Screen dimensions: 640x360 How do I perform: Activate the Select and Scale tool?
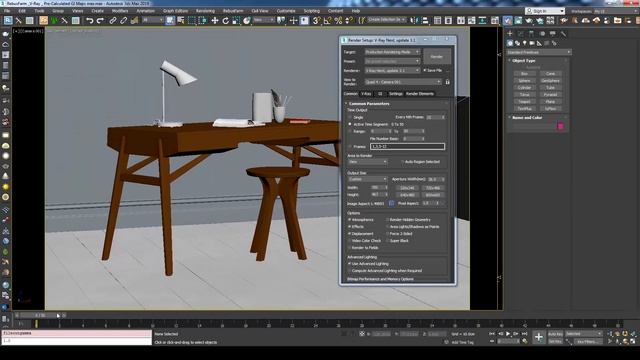[x=236, y=20]
